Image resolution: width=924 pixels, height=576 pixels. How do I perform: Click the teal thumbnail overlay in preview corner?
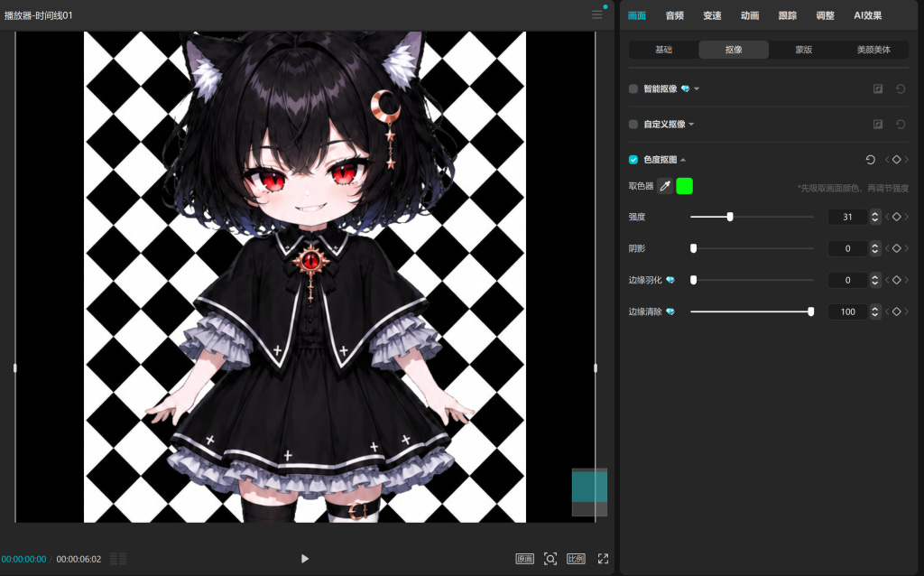coord(589,485)
